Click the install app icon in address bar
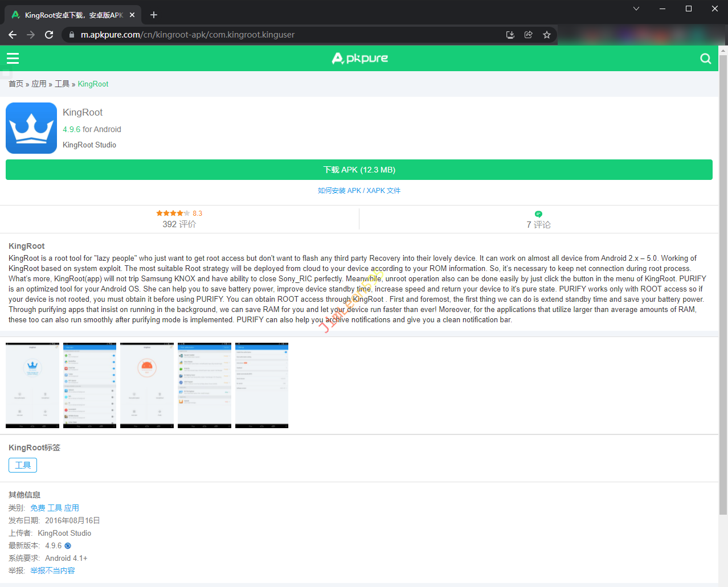Screen dimensions: 728x587 [x=510, y=35]
